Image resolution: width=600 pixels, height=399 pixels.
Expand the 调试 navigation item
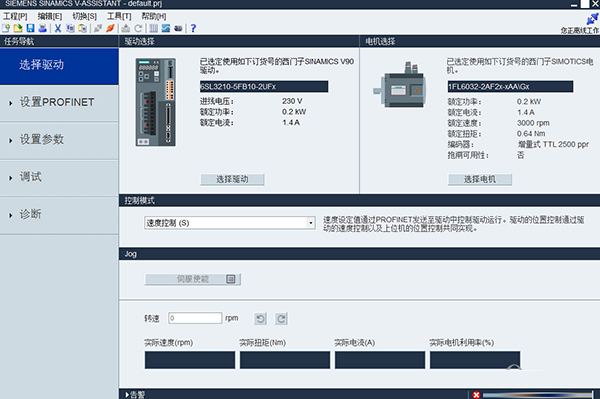[59, 178]
